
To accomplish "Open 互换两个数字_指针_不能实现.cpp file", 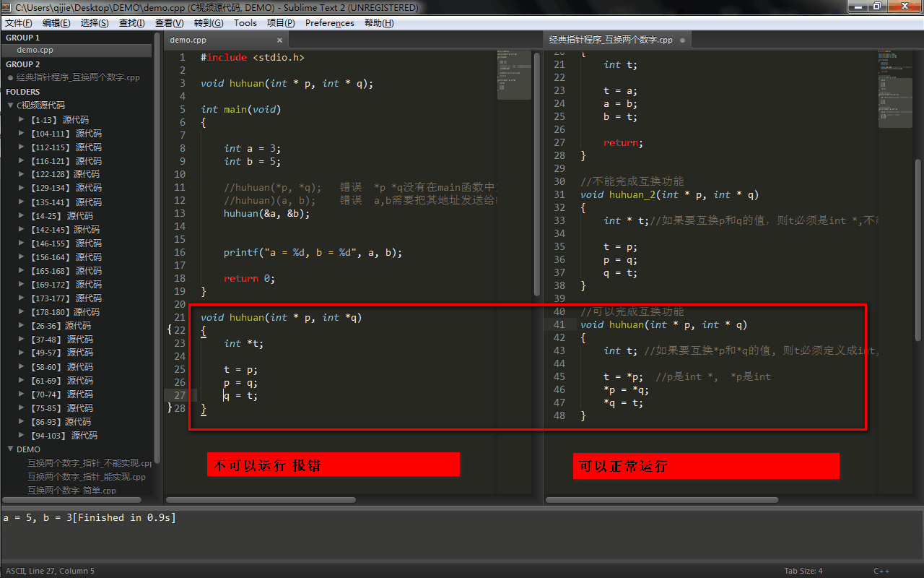I will point(90,463).
